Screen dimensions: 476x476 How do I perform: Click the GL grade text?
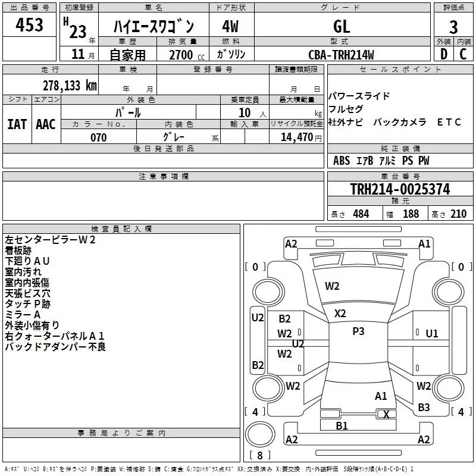342,26
